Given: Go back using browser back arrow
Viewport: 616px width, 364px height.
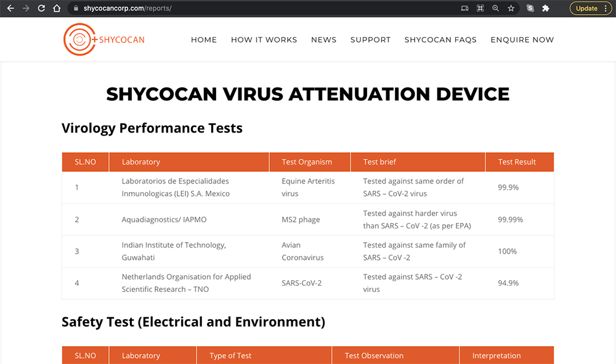Looking at the screenshot, I should pyautogui.click(x=10, y=8).
